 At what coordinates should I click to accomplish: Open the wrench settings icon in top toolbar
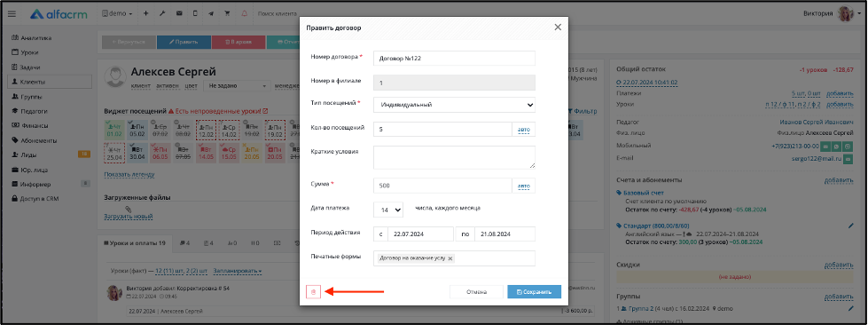click(x=162, y=13)
